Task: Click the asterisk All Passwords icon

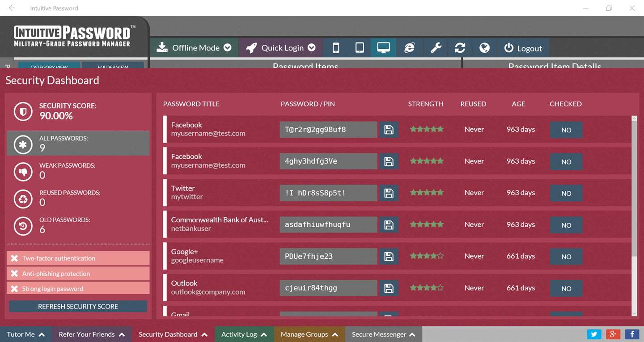Action: tap(23, 144)
